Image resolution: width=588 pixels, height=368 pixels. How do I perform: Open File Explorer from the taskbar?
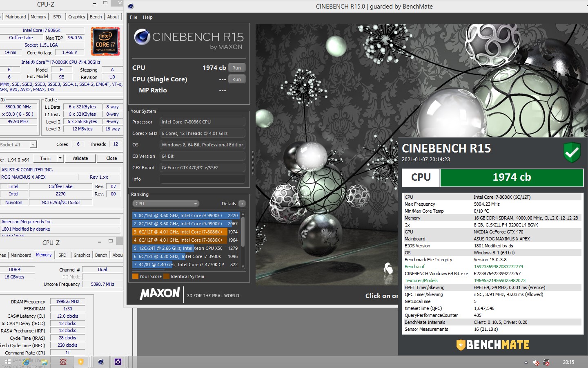(x=45, y=362)
